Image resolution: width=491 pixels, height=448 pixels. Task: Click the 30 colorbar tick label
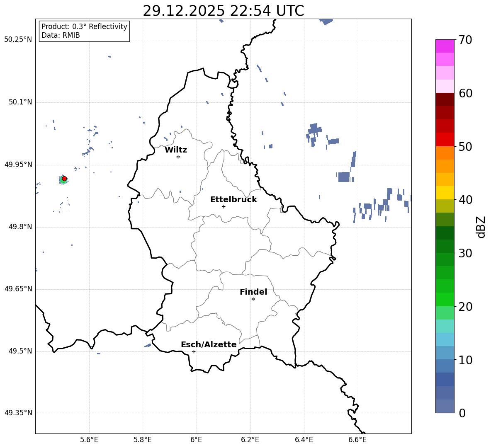pyautogui.click(x=465, y=253)
